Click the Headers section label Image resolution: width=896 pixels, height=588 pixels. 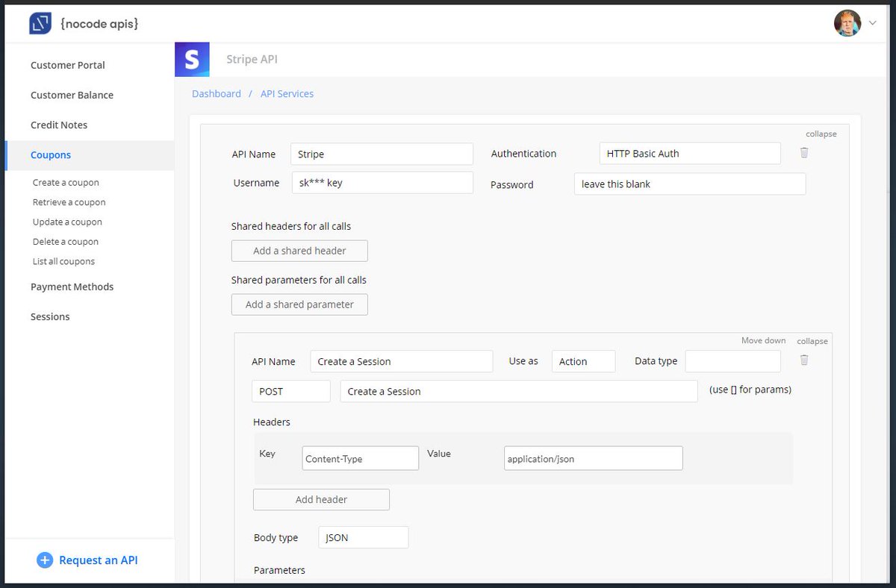coord(272,422)
